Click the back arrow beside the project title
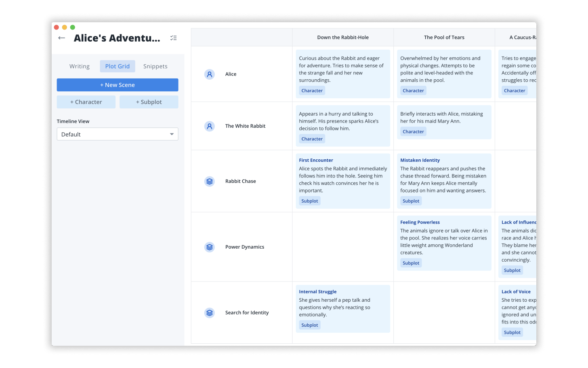 (x=61, y=38)
